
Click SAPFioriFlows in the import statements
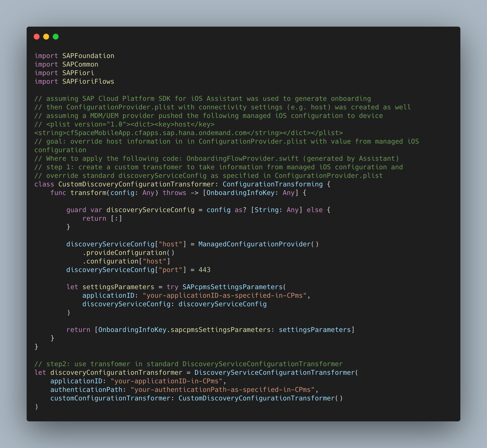(88, 82)
